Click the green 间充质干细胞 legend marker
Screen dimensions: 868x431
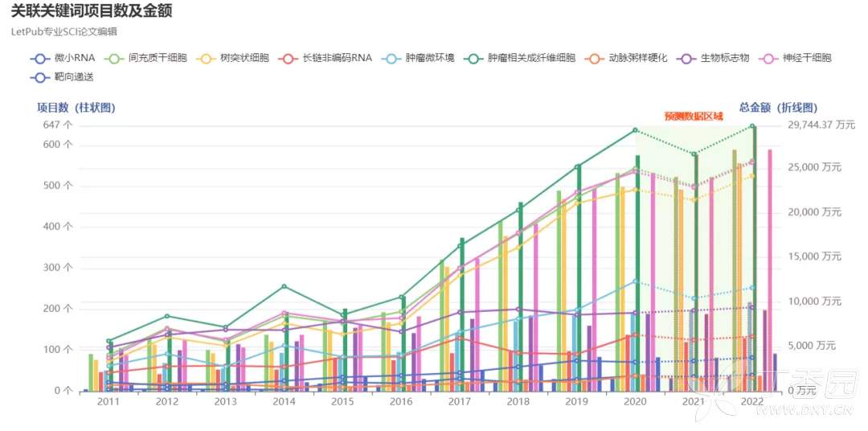click(x=113, y=59)
